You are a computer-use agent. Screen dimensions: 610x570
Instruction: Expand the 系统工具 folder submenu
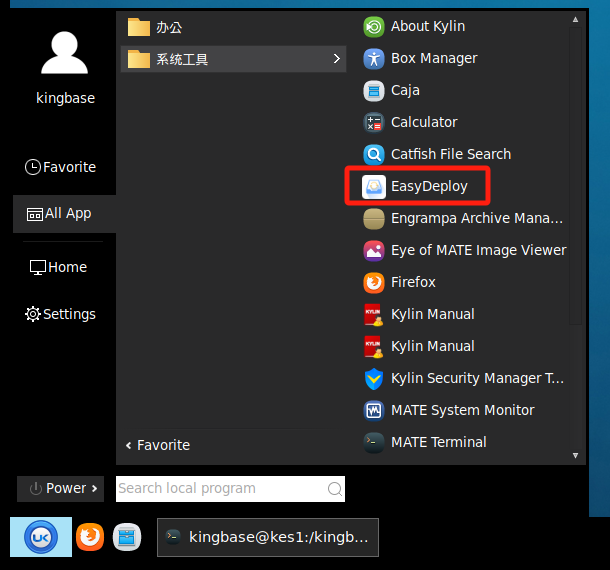pyautogui.click(x=234, y=59)
